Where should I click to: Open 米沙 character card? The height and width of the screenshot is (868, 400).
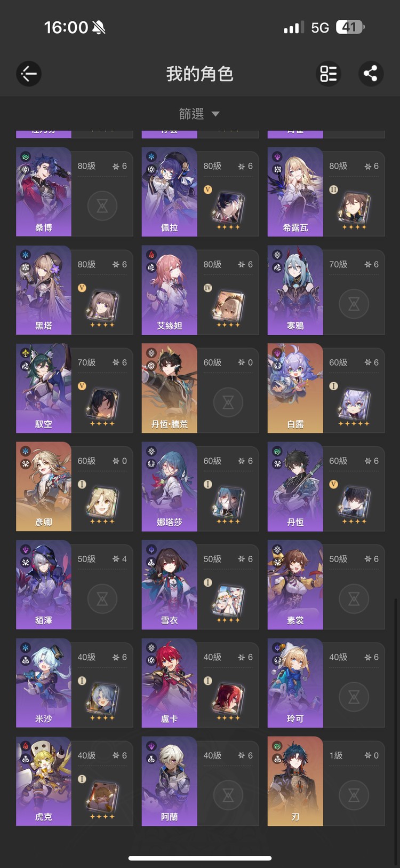click(75, 683)
